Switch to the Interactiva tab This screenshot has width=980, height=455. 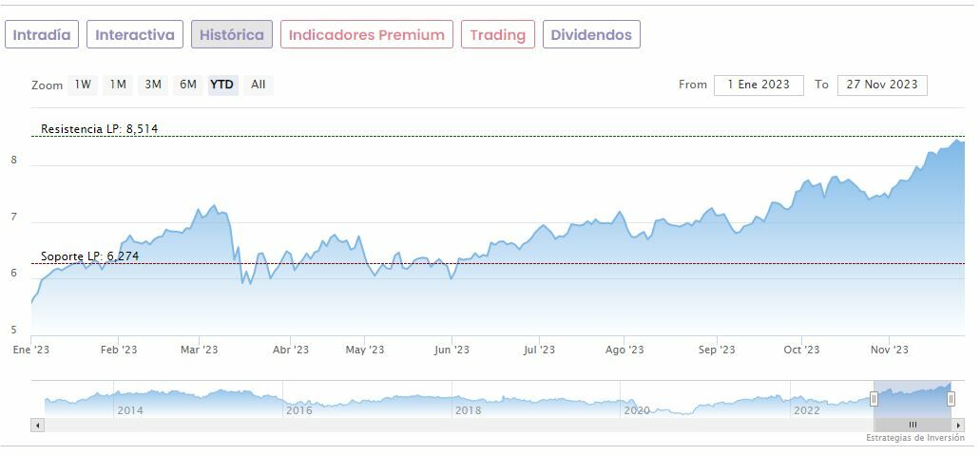click(135, 35)
